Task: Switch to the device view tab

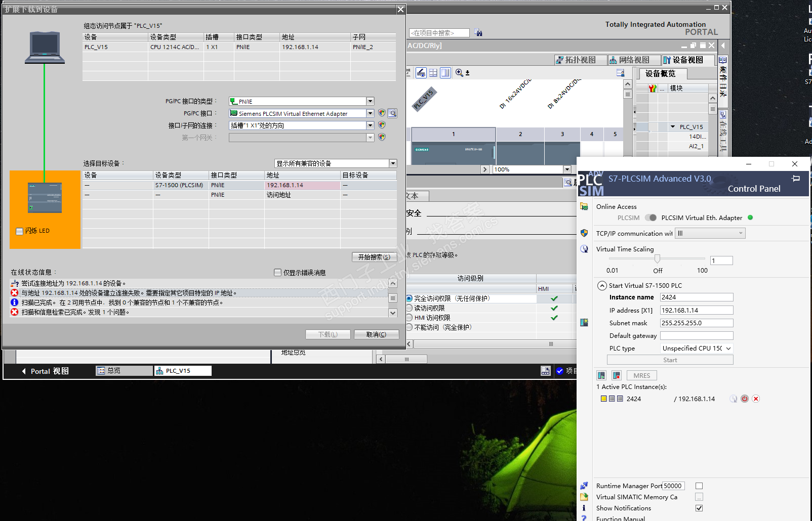Action: pos(687,60)
